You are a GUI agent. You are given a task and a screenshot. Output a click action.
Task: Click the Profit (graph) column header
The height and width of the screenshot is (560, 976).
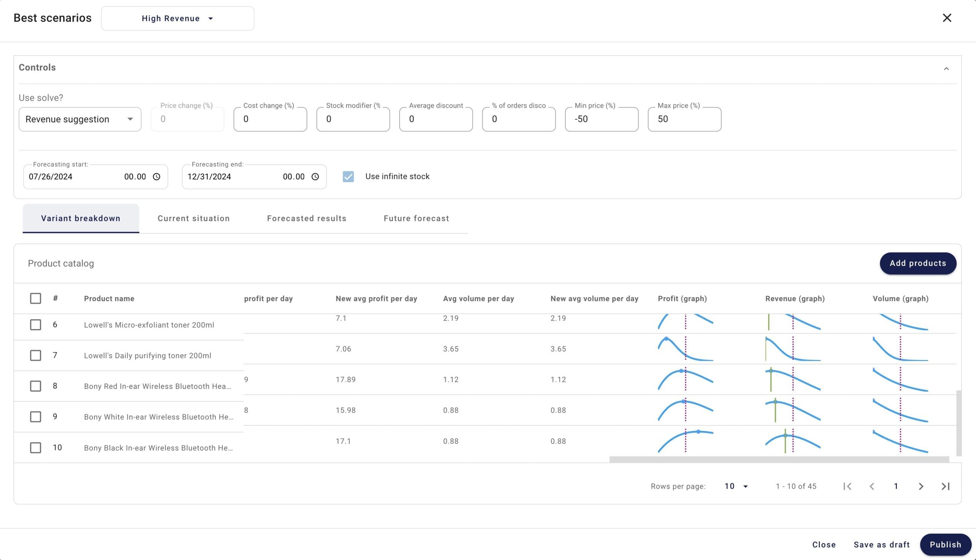tap(682, 299)
